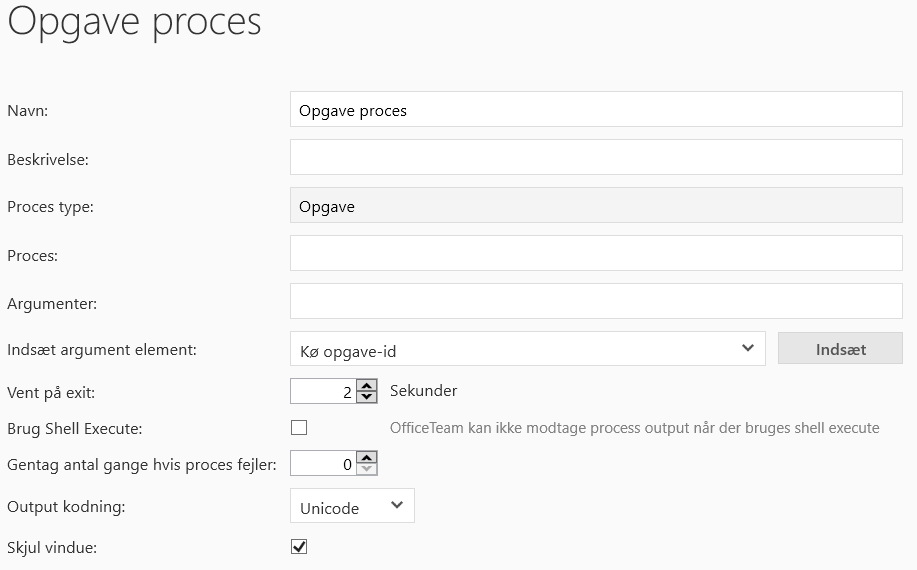
Task: Click the Skjul vindue label text
Action: click(50, 547)
